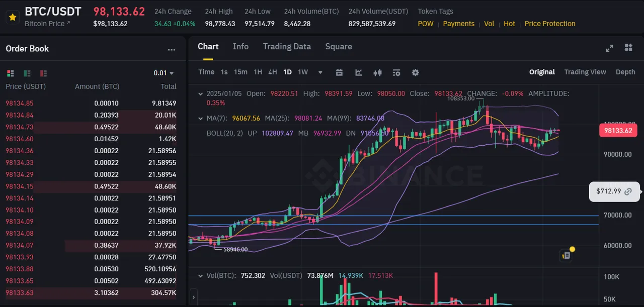Switch to the Depth chart
Viewport: 644px width, 307px height.
[x=625, y=72]
